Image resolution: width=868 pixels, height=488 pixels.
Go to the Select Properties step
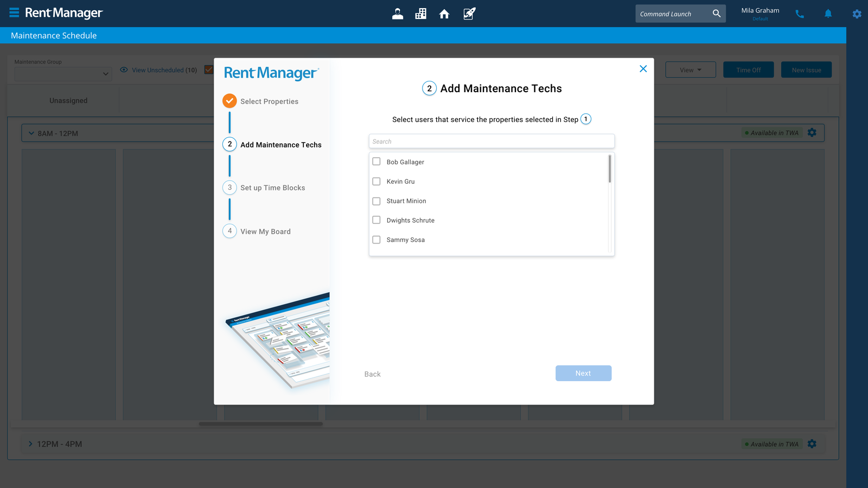click(x=260, y=101)
